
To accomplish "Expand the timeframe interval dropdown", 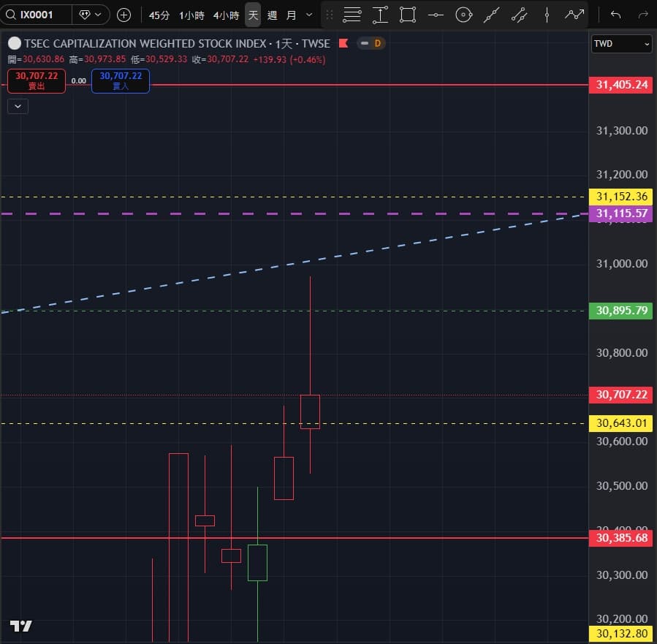I will coord(309,15).
